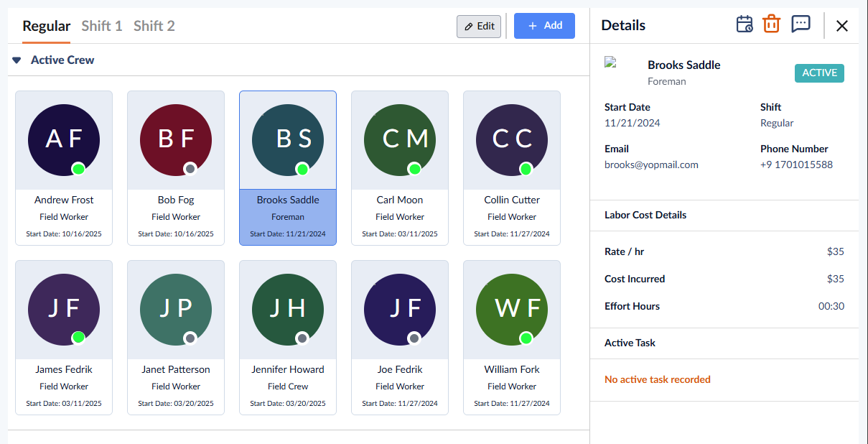Viewport: 868px width, 444px height.
Task: Click Jennifer Howard's JH avatar
Action: [288, 308]
